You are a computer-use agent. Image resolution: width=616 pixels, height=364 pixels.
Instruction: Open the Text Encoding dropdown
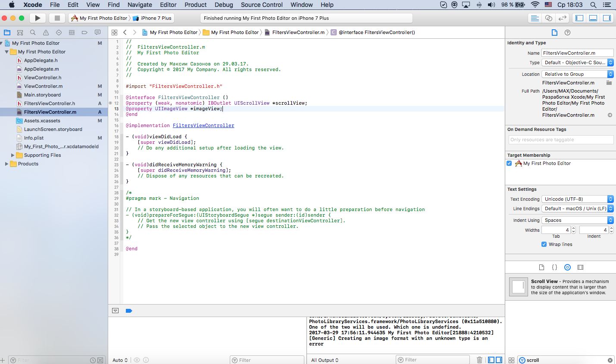(578, 199)
